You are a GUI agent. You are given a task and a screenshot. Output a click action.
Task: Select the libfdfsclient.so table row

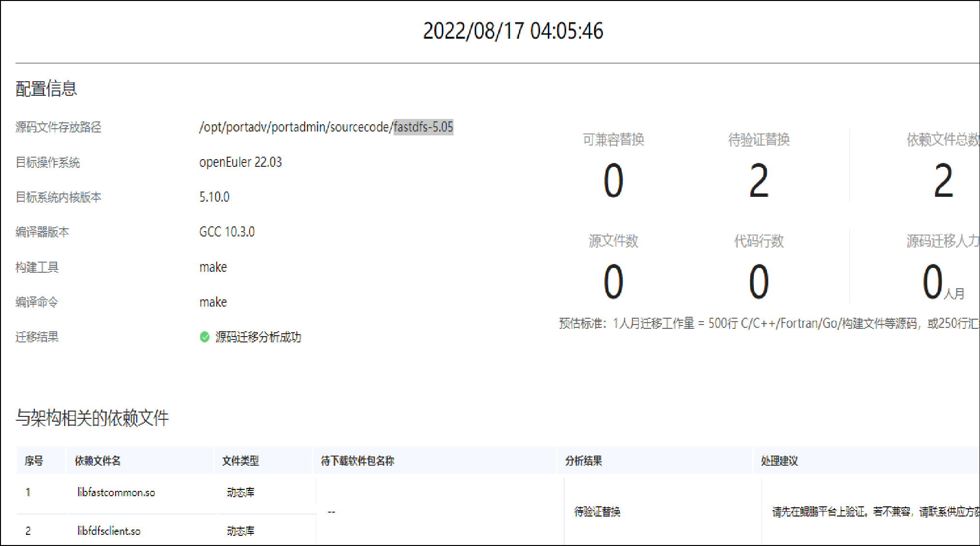tap(109, 531)
